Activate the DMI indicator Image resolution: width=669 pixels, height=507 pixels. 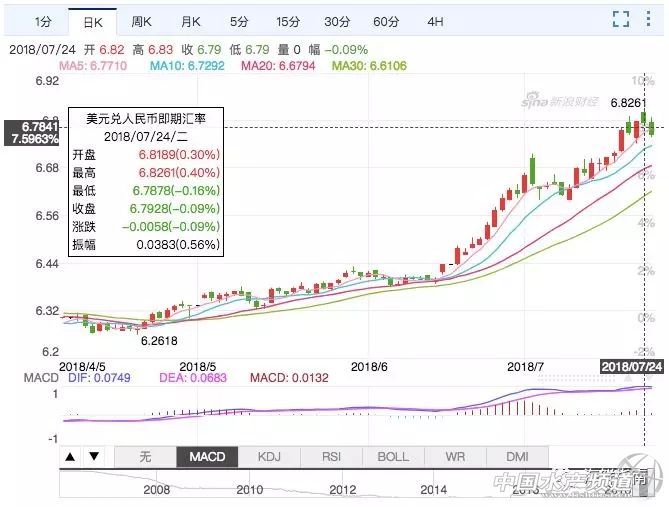(x=517, y=457)
